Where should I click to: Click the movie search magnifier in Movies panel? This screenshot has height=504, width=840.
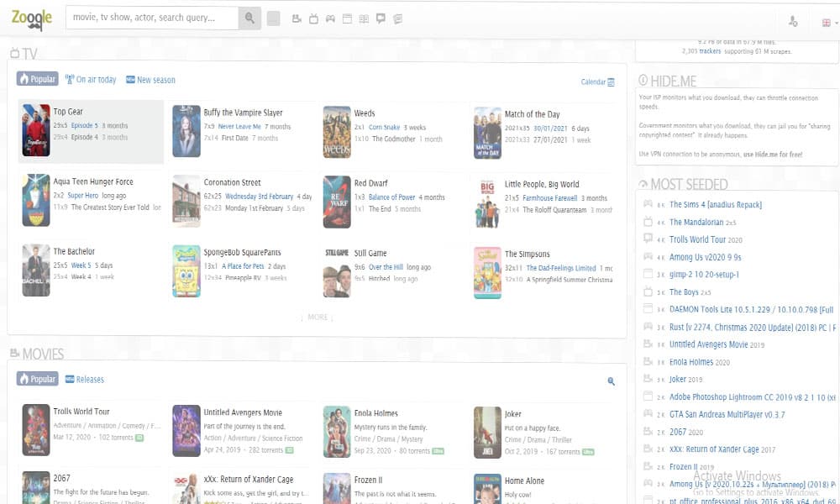[x=612, y=381]
